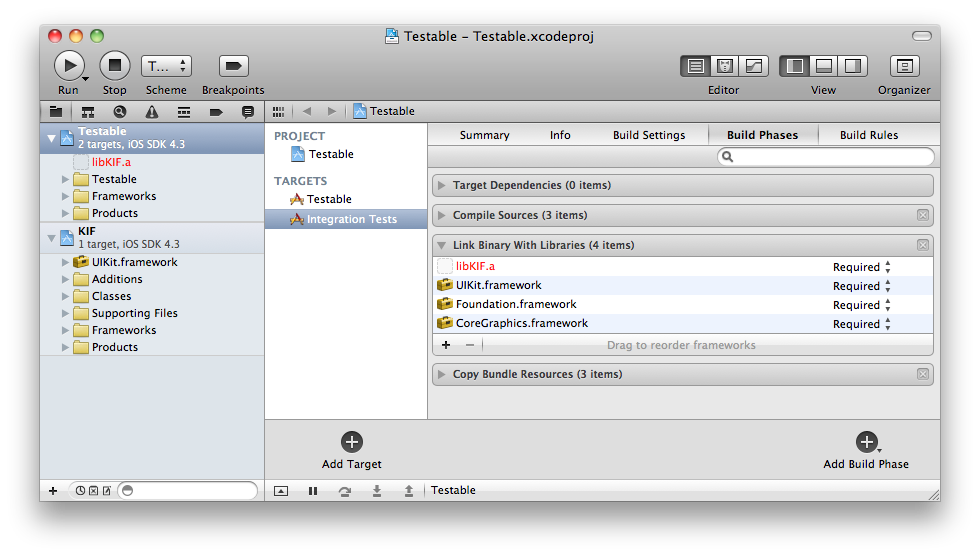Image resolution: width=980 pixels, height=556 pixels.
Task: Toggle the left Navigator pane view
Action: click(x=795, y=66)
